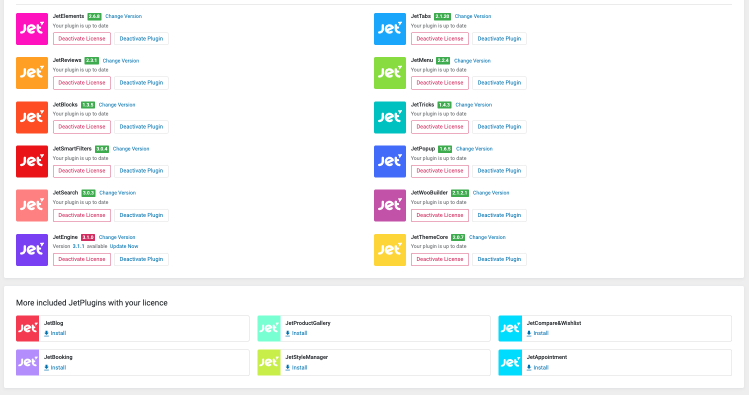Viewport: 749px width, 395px height.
Task: Click the green JetMenu plugin icon
Action: coord(390,73)
